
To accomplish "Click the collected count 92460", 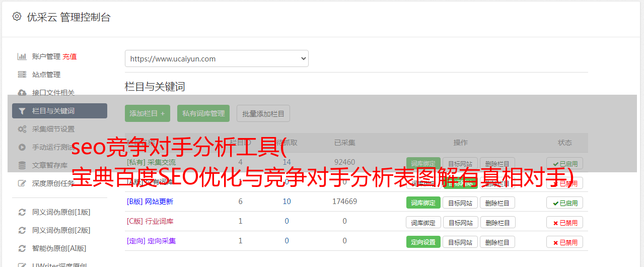I will click(344, 162).
